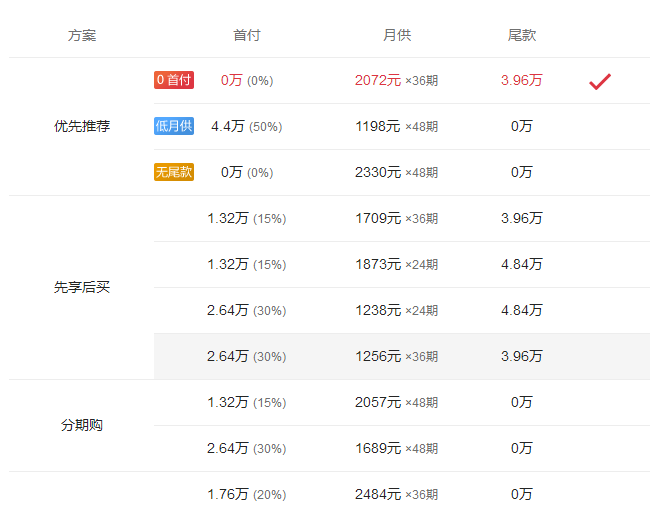Click the red checkmark on the selected plan
Viewport: 650px width, 521px height.
(x=599, y=81)
